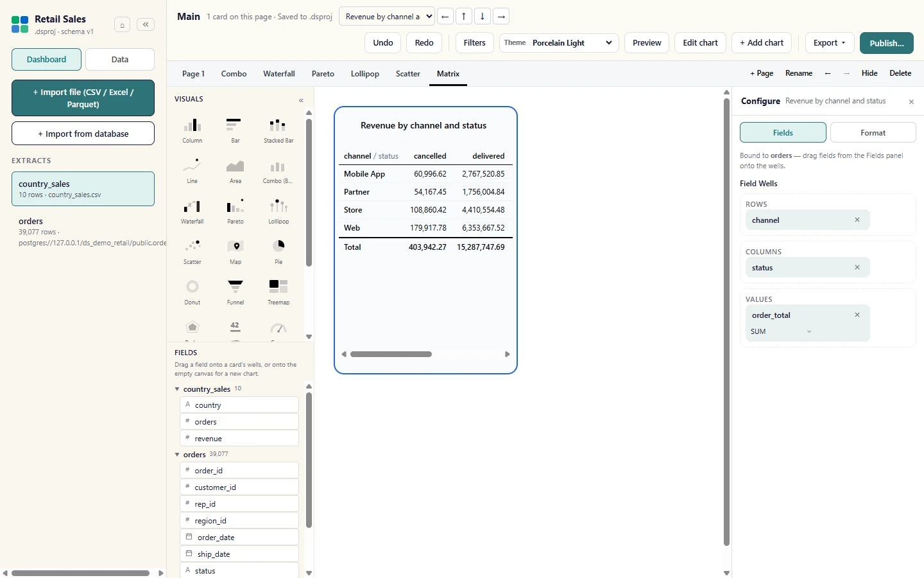Image resolution: width=924 pixels, height=578 pixels.
Task: Open the Filters panel
Action: pyautogui.click(x=475, y=43)
